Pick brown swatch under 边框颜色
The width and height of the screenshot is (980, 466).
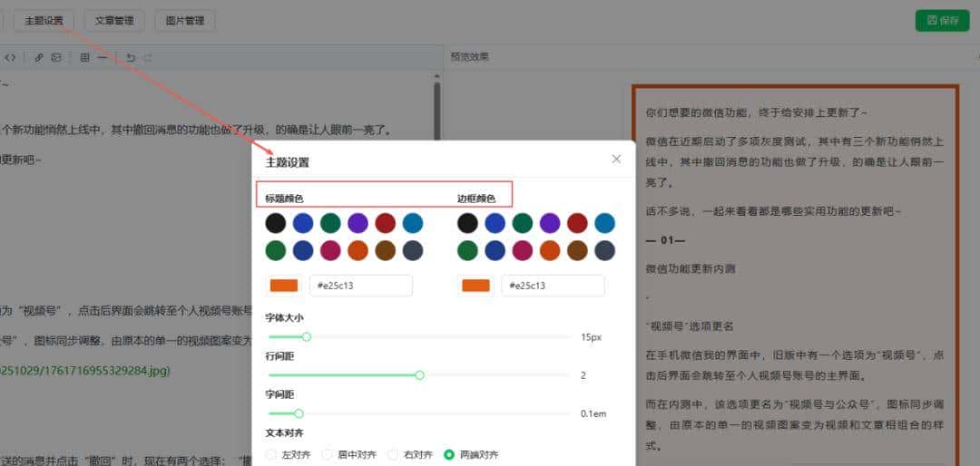pos(577,250)
